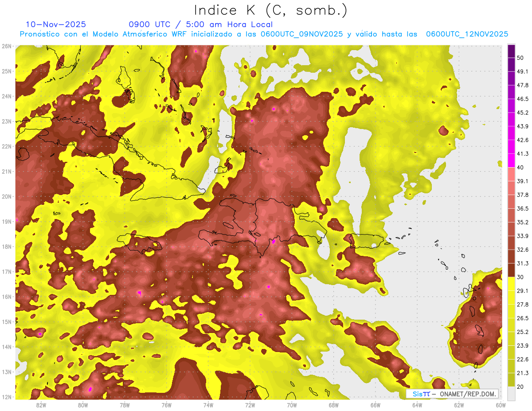Select the '25N' latitude label
The image size is (532, 411).
point(7,71)
